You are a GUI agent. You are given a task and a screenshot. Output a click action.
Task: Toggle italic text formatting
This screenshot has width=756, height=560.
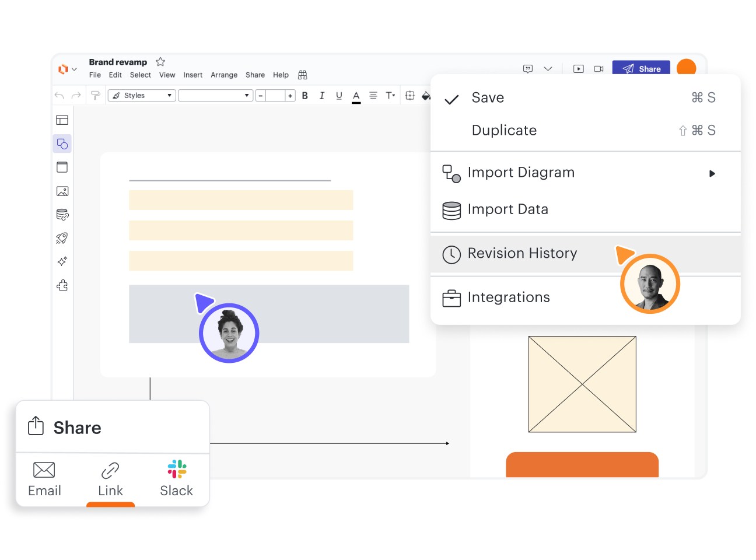[x=321, y=96]
